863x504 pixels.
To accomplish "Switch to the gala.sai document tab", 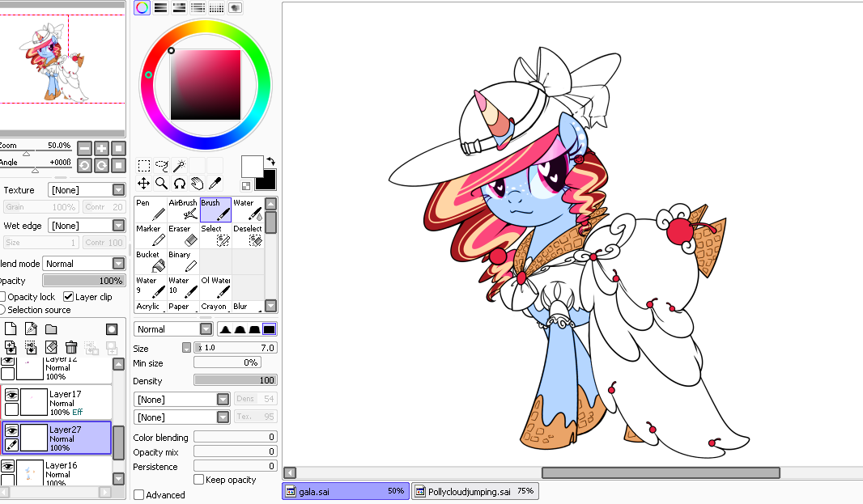I will [x=346, y=491].
